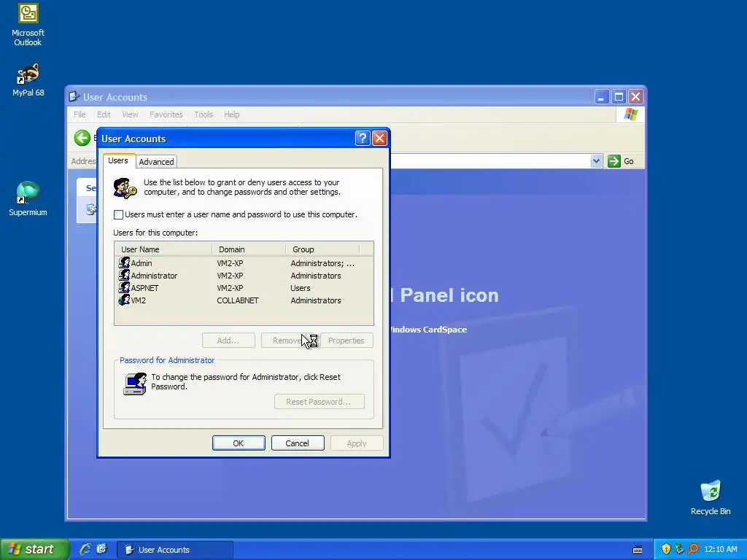Click the Apply button
Viewport: 747px width, 560px height.
[x=357, y=443]
